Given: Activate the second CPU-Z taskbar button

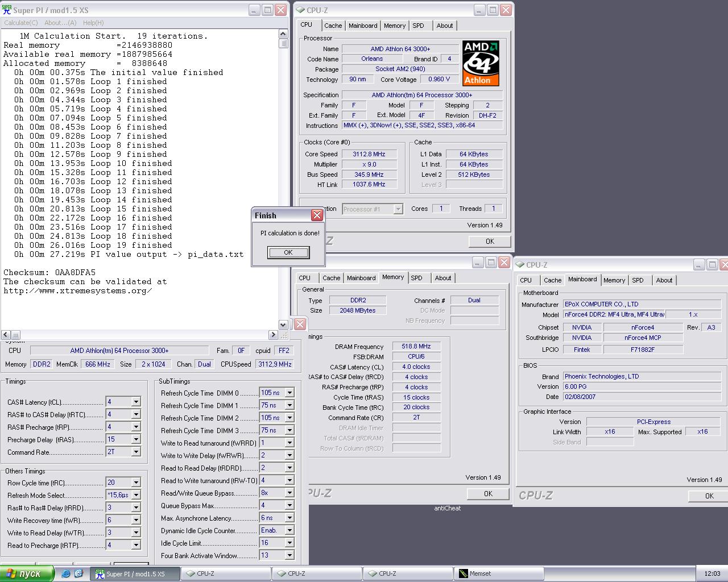Looking at the screenshot, I should point(317,573).
